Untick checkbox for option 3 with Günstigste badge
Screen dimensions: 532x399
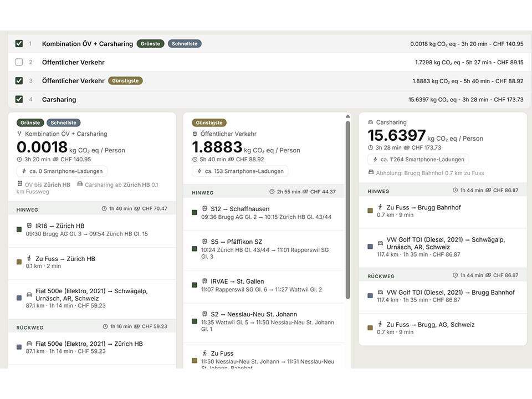click(19, 81)
